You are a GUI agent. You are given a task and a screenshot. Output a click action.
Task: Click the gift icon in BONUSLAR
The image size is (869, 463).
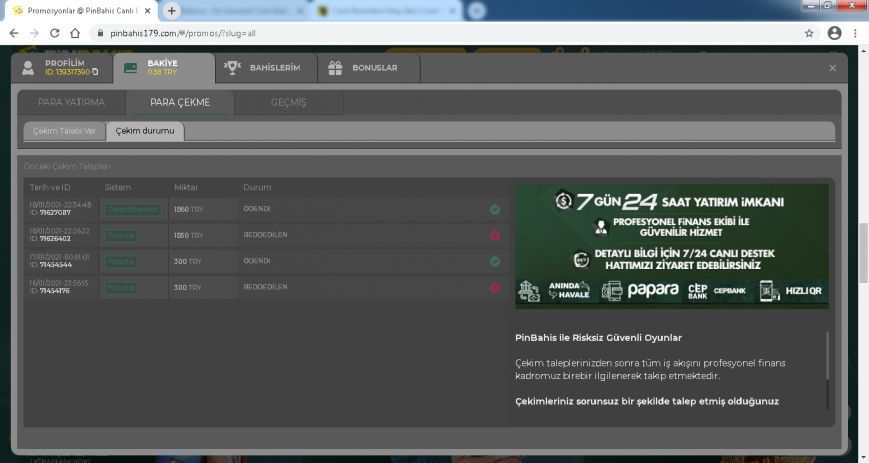coord(335,68)
